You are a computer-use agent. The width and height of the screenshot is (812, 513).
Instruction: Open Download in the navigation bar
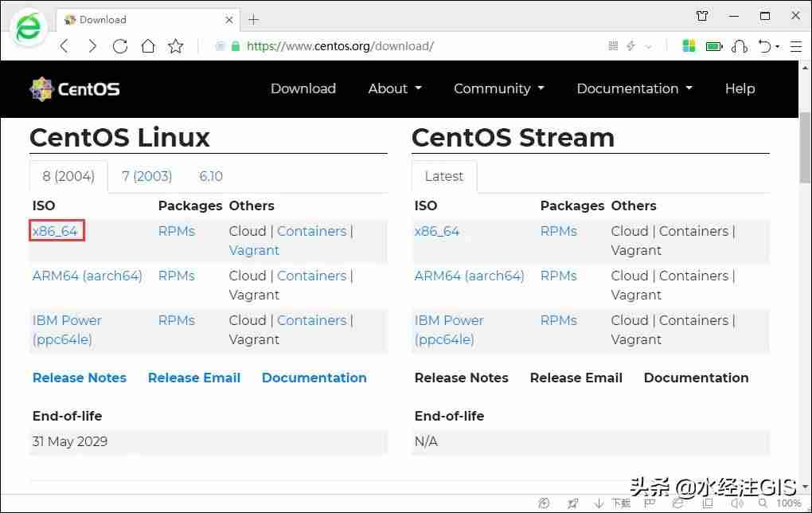(x=303, y=88)
